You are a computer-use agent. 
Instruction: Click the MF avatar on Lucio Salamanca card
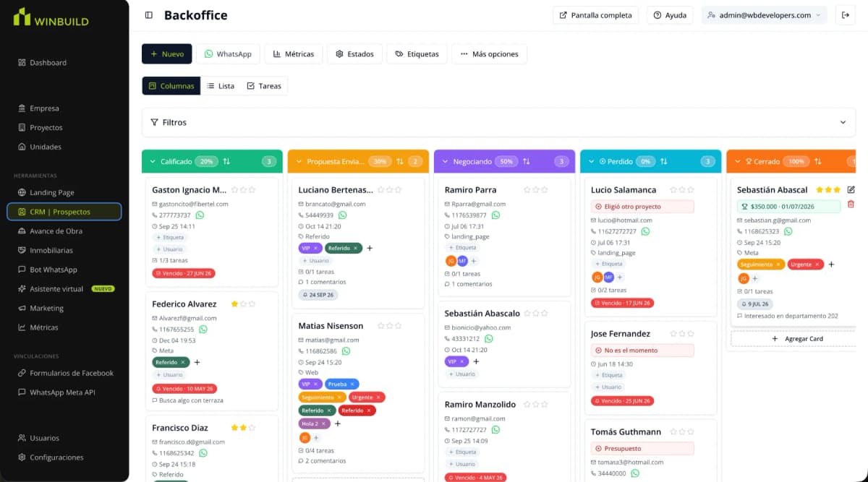tap(608, 277)
